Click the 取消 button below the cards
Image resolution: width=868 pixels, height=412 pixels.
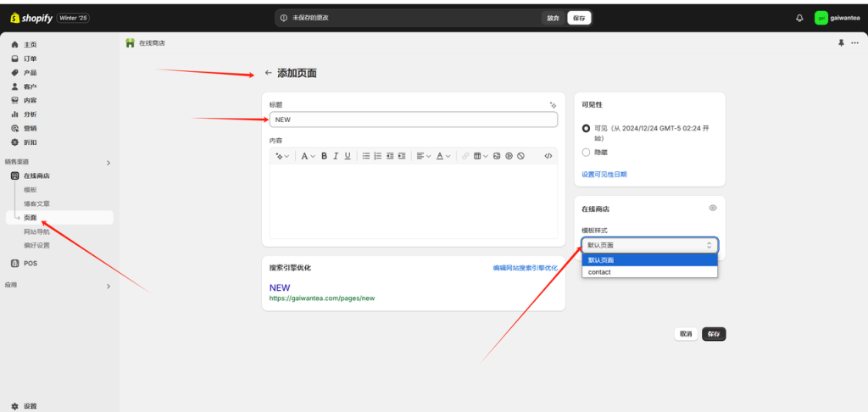point(686,334)
